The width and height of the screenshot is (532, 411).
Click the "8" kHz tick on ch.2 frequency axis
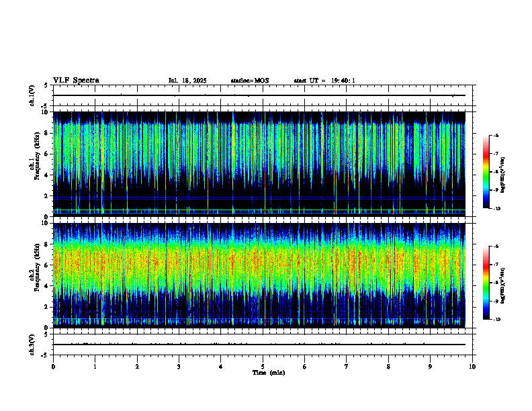tap(47, 244)
